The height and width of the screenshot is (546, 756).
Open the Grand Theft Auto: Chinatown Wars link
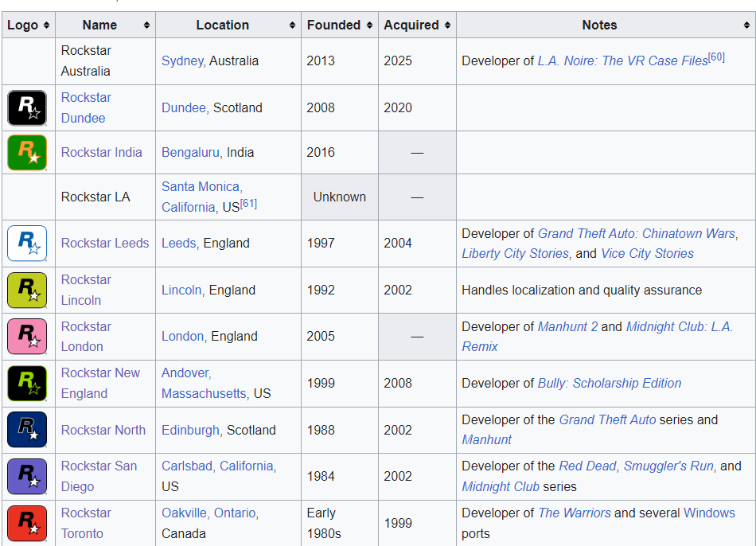pyautogui.click(x=637, y=233)
